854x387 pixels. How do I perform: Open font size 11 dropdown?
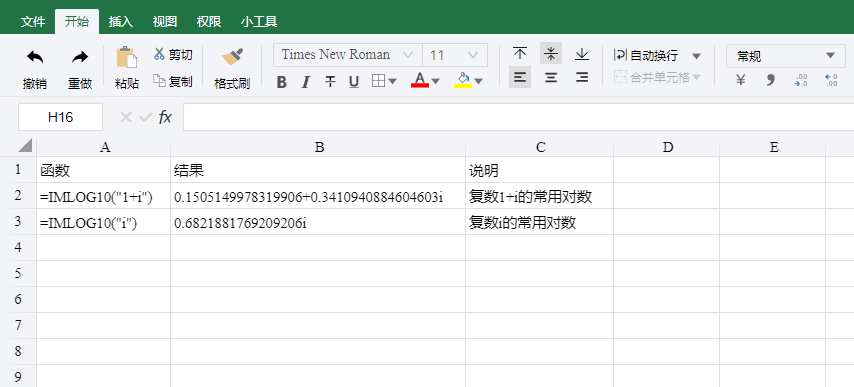(x=455, y=55)
